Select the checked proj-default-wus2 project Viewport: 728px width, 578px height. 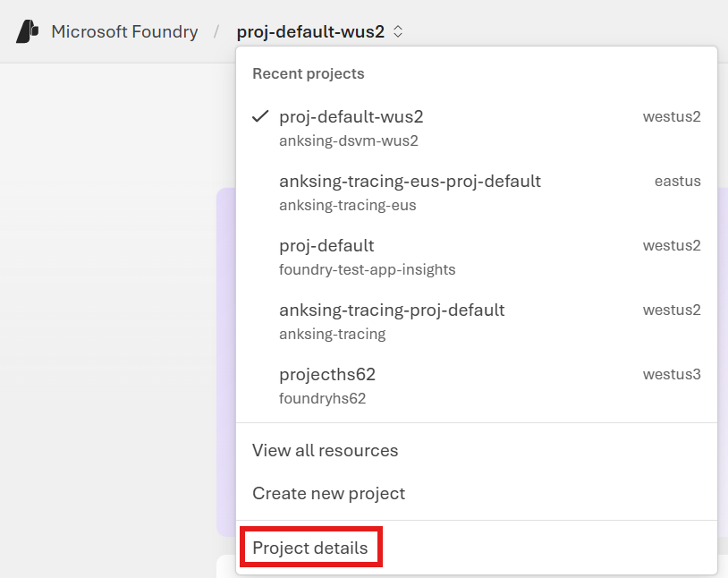click(x=477, y=127)
